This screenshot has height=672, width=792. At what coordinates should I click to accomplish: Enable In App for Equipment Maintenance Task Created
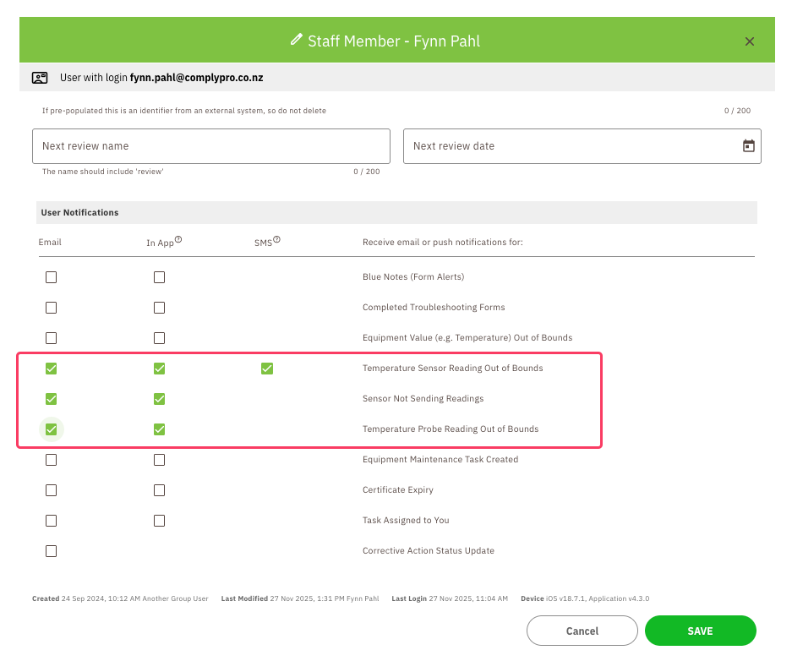tap(159, 460)
